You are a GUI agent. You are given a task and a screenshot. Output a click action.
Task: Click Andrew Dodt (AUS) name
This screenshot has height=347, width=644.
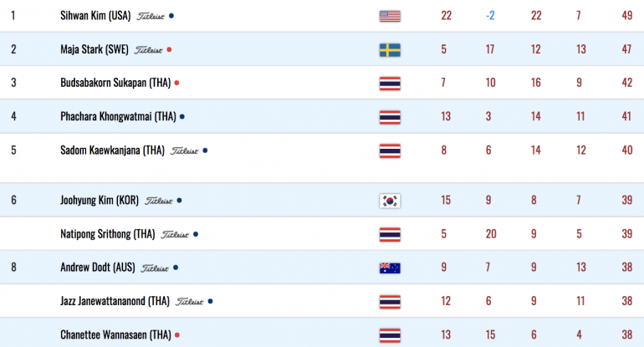[x=98, y=268]
